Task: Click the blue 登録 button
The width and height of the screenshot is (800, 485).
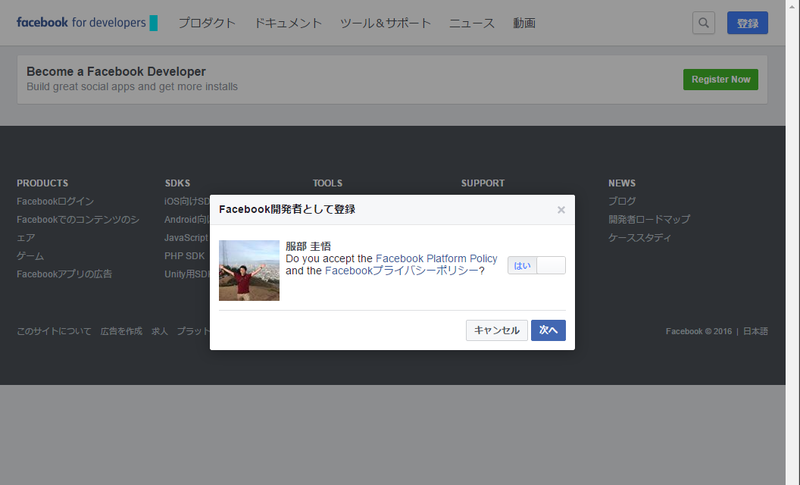Action: click(x=747, y=23)
